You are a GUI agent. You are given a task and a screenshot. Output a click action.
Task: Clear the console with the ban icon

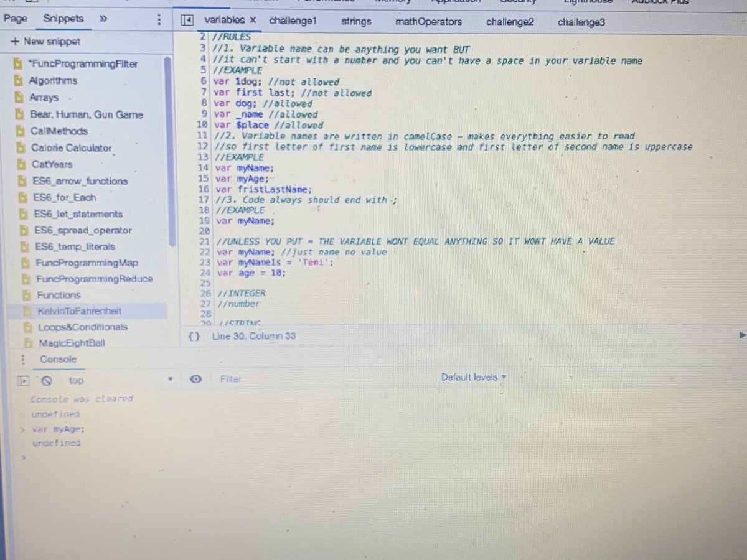pyautogui.click(x=47, y=380)
